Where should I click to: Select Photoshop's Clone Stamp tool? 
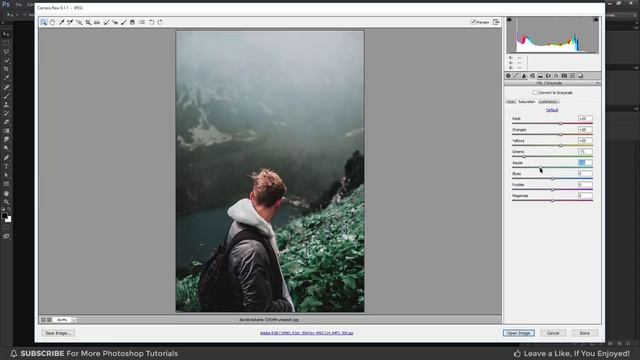pyautogui.click(x=6, y=105)
